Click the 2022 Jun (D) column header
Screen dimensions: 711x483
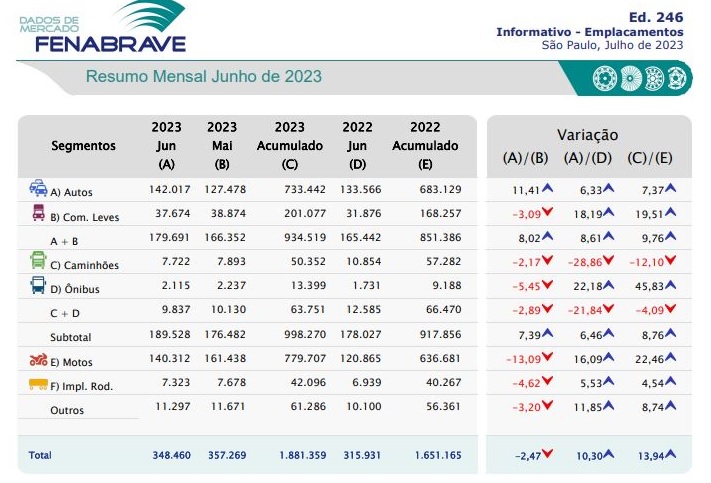coord(357,145)
